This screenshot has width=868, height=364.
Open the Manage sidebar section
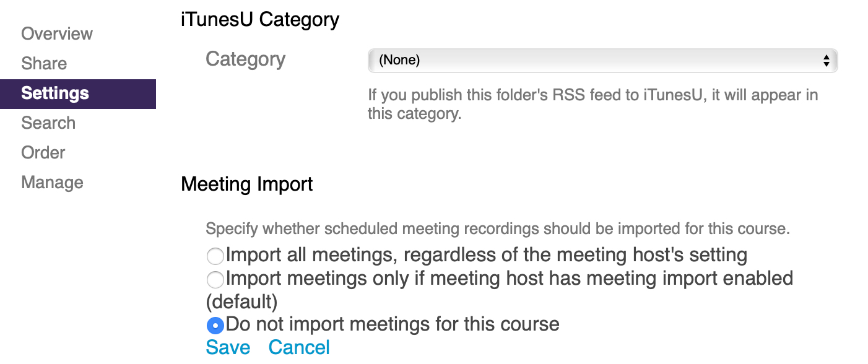tap(52, 183)
